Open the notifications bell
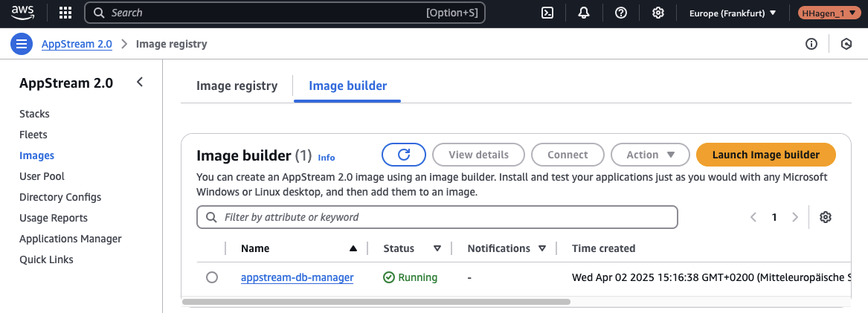This screenshot has height=313, width=868. [584, 13]
